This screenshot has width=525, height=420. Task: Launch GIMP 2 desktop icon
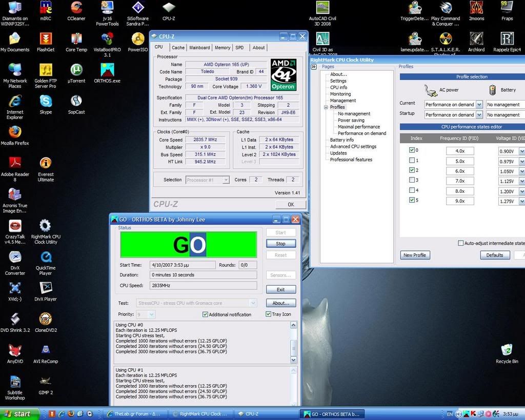point(46,385)
